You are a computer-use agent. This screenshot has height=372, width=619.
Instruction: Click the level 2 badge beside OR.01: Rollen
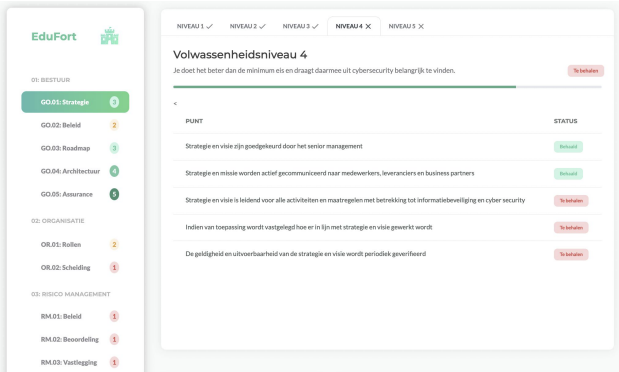tap(114, 244)
